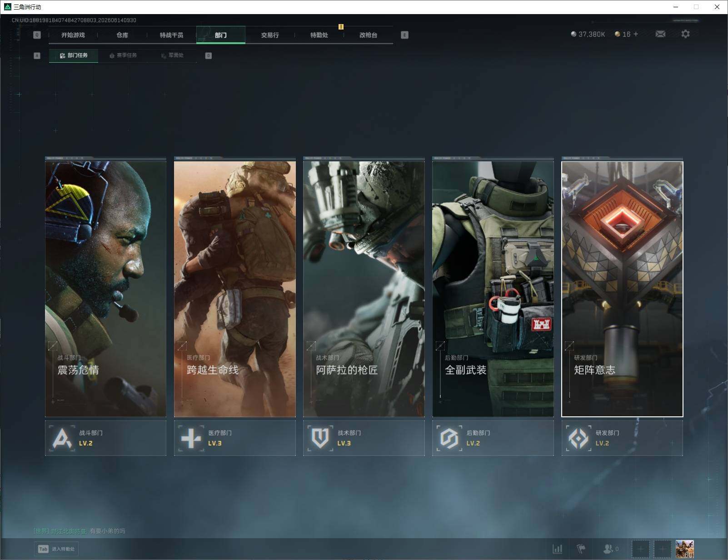Viewport: 728px width, 560px height.
Task: Click the 后勤部门 hexagon icon
Action: pos(449,438)
